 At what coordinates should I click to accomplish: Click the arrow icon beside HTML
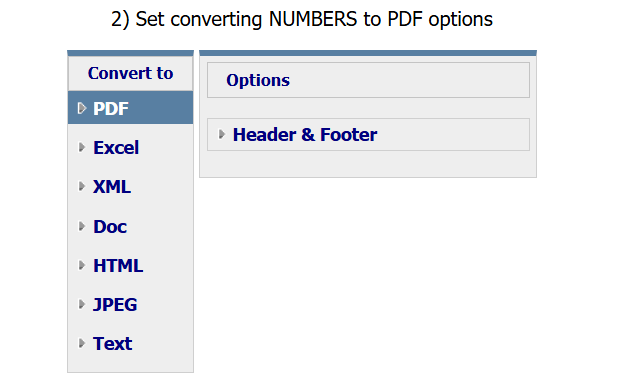(x=82, y=265)
